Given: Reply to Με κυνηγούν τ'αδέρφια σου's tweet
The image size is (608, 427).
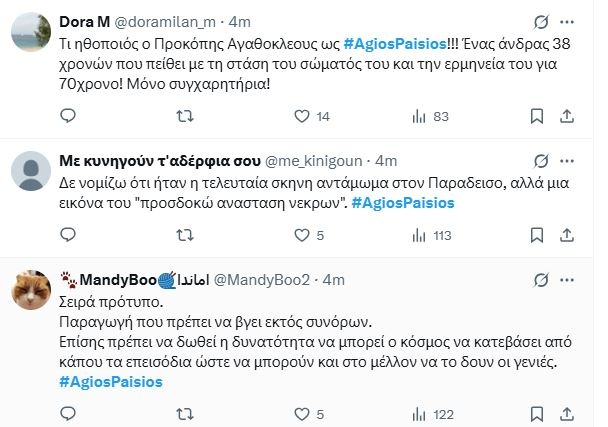Looking at the screenshot, I should (68, 235).
